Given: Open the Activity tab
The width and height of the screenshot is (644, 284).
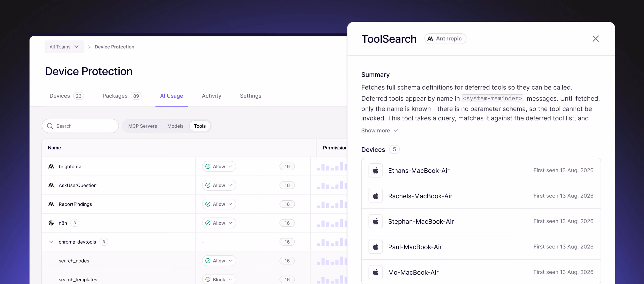Looking at the screenshot, I should (212, 96).
